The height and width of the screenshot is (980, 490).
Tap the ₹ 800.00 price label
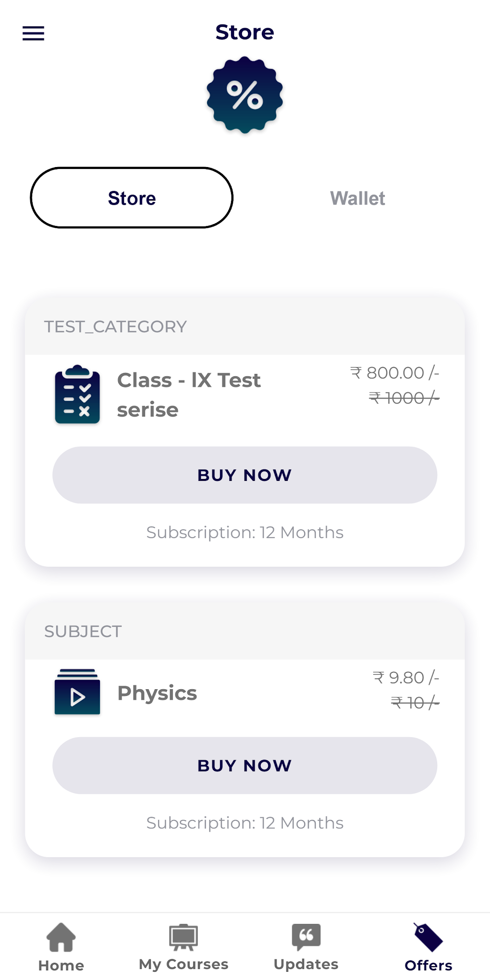394,373
